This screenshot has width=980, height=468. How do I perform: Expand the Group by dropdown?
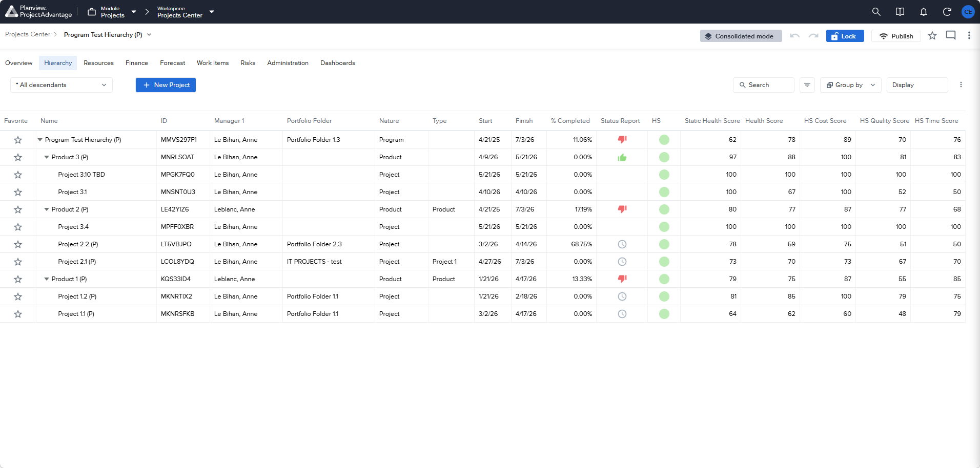(851, 85)
